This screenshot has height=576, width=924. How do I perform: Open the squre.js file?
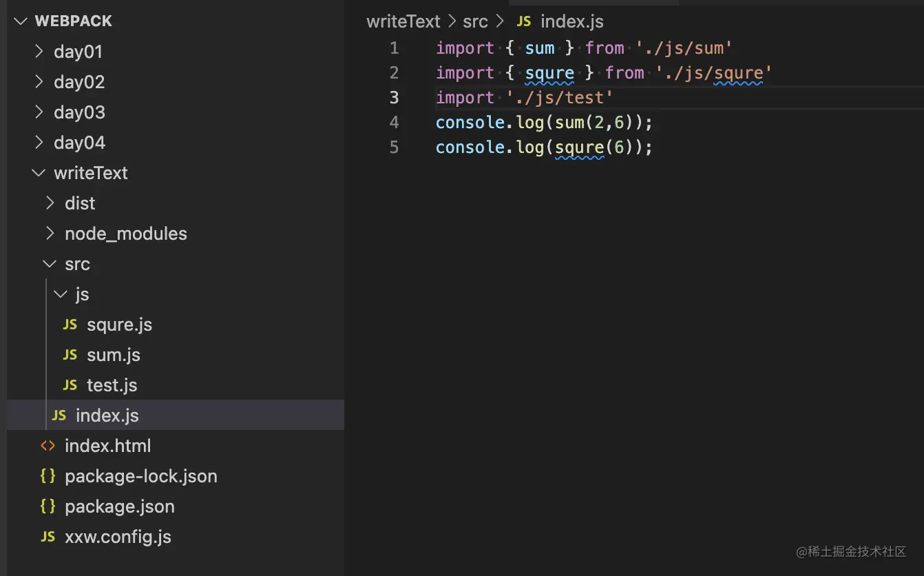(119, 325)
